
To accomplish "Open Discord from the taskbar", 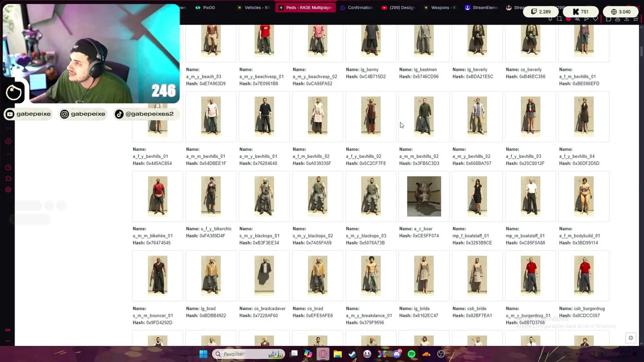I will coord(397,354).
